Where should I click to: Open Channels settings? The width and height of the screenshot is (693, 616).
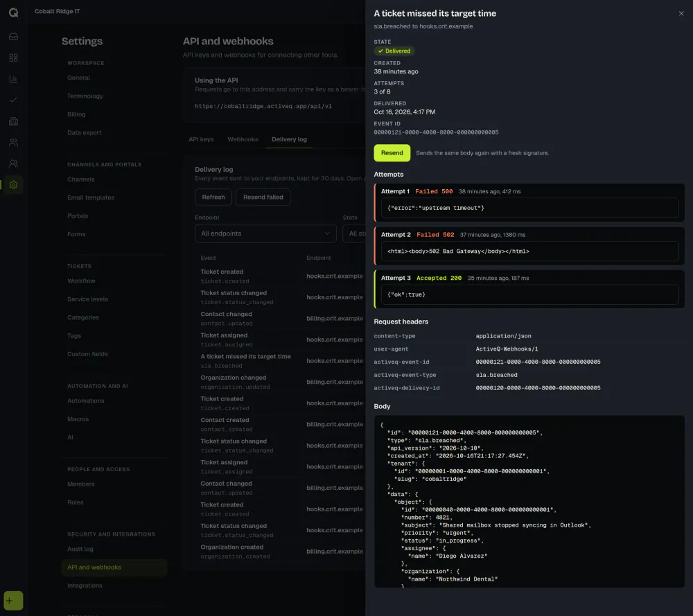click(81, 179)
